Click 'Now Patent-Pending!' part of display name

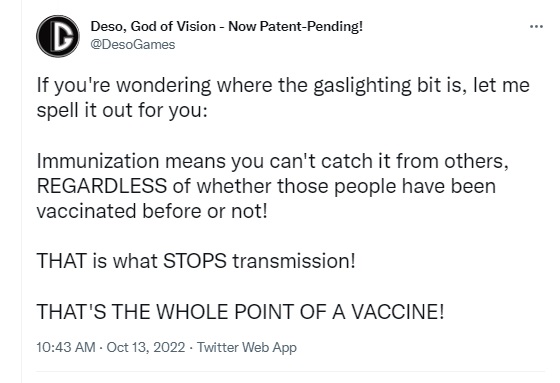point(296,26)
